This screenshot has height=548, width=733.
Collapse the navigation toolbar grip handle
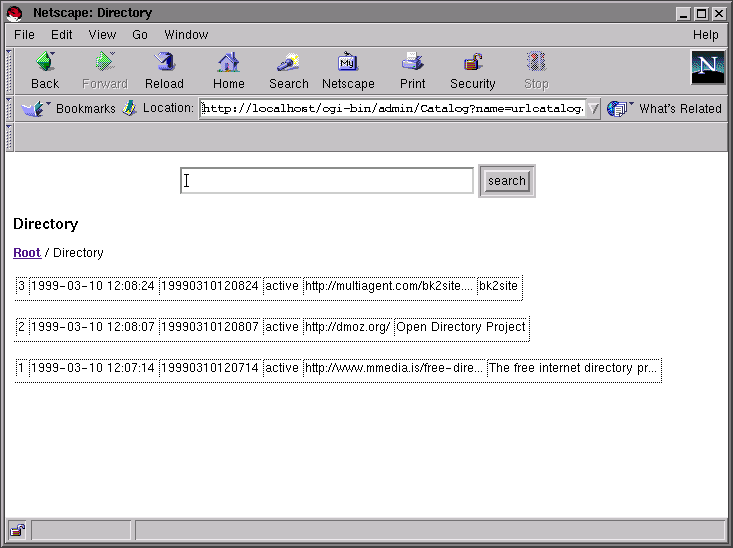[x=10, y=70]
